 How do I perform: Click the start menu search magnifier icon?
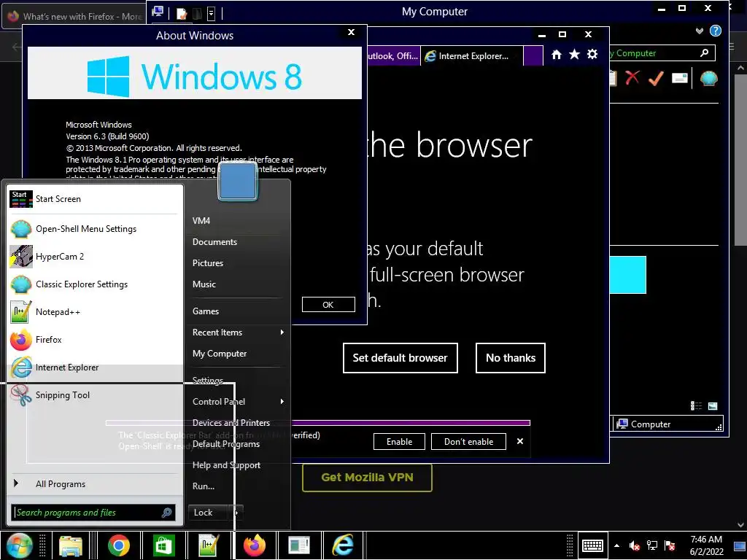(167, 513)
